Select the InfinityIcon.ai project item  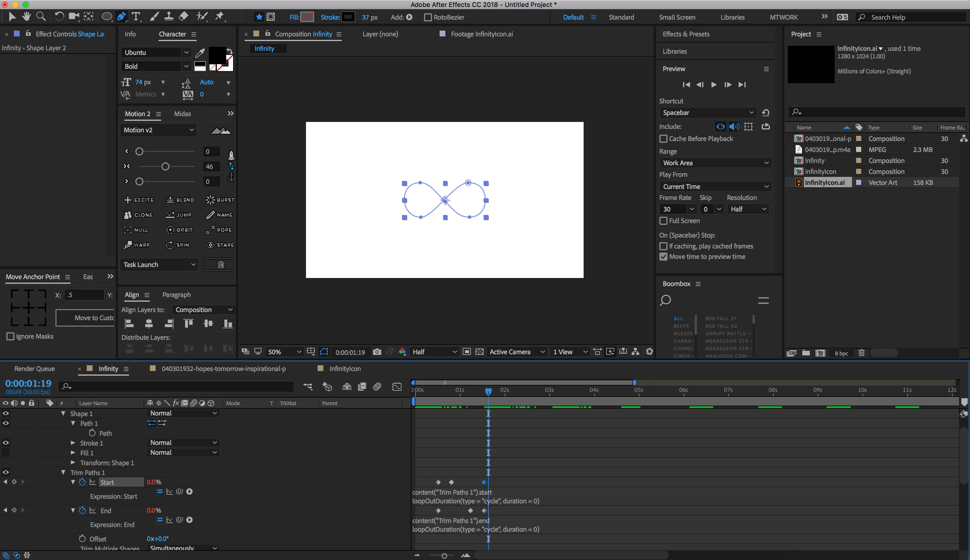click(x=825, y=183)
